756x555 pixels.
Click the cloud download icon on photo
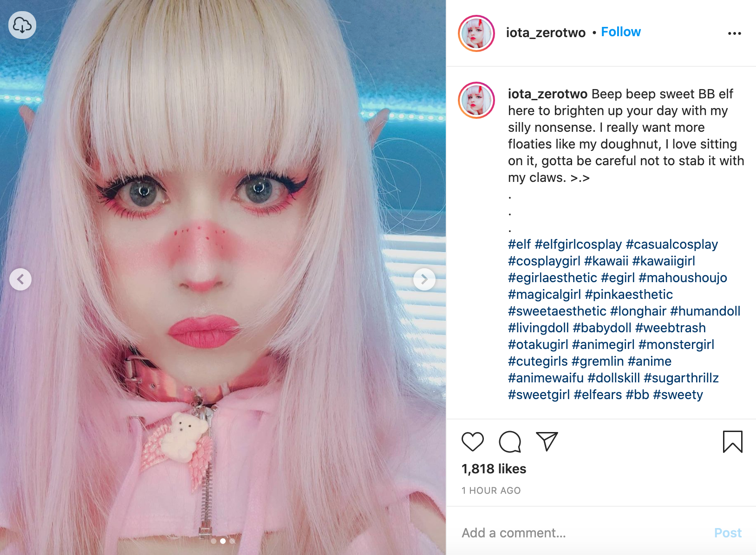22,25
